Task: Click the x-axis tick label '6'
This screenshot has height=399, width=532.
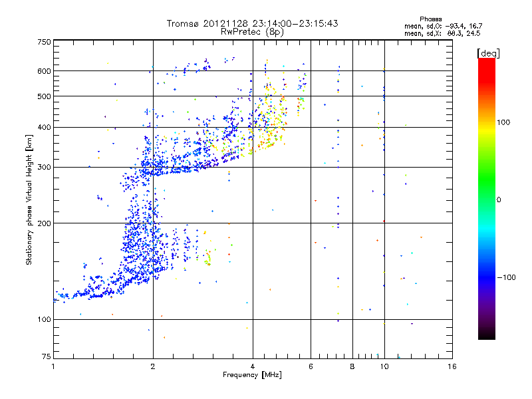Action: tap(311, 366)
